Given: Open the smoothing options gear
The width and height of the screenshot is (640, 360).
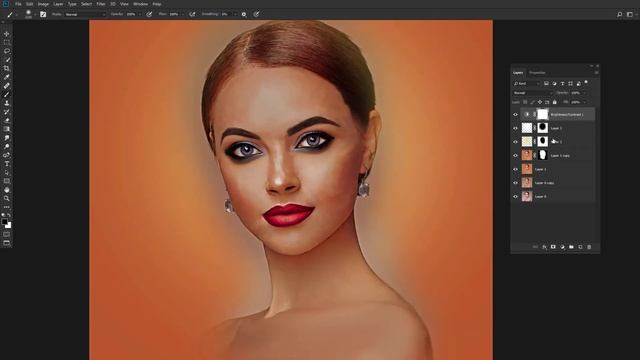Looking at the screenshot, I should 244,14.
